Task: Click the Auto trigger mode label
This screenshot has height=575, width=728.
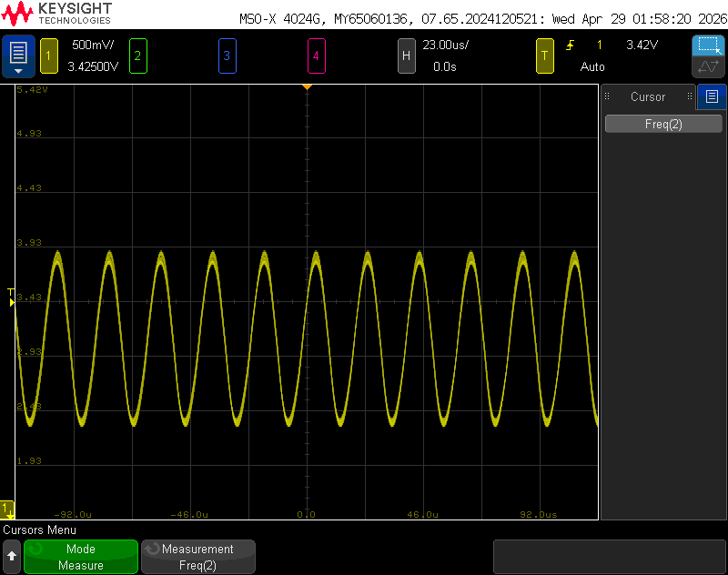Action: (592, 66)
